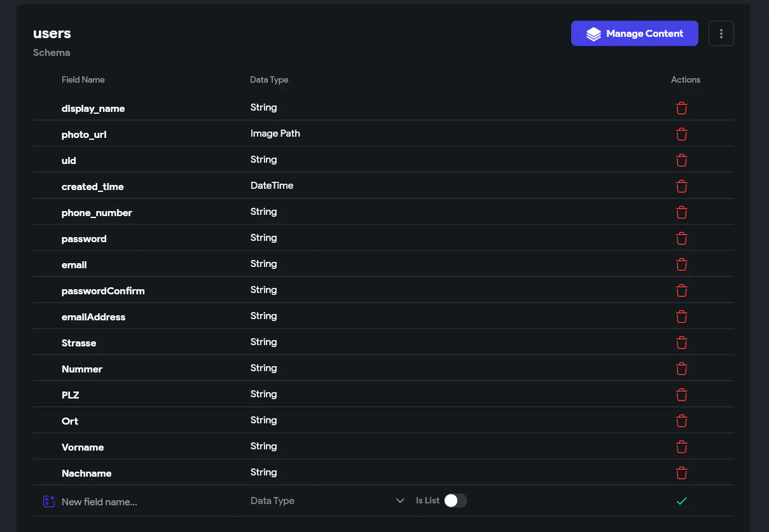Viewport: 769px width, 532px height.
Task: Click the users collection title
Action: tap(52, 34)
